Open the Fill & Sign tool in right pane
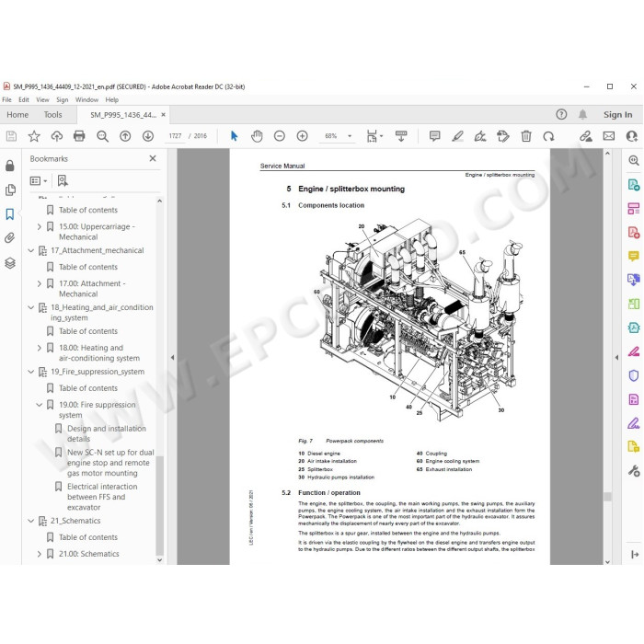644x644 pixels. tap(634, 423)
